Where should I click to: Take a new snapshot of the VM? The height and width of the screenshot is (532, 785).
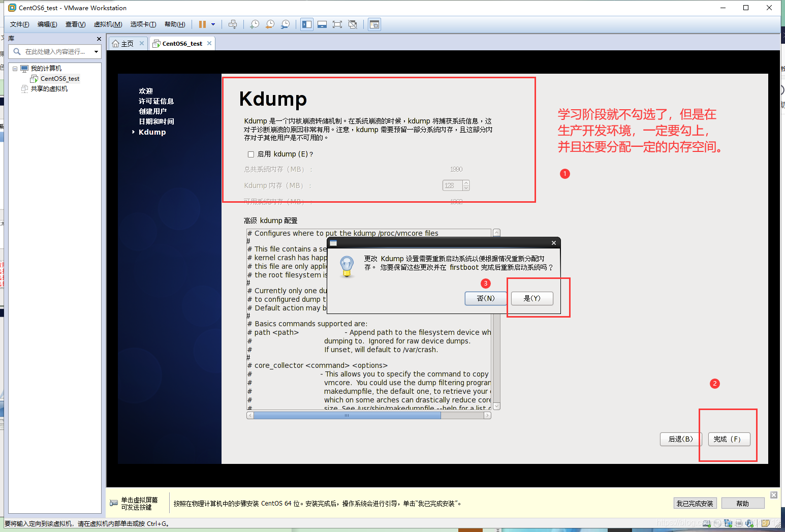pyautogui.click(x=255, y=24)
